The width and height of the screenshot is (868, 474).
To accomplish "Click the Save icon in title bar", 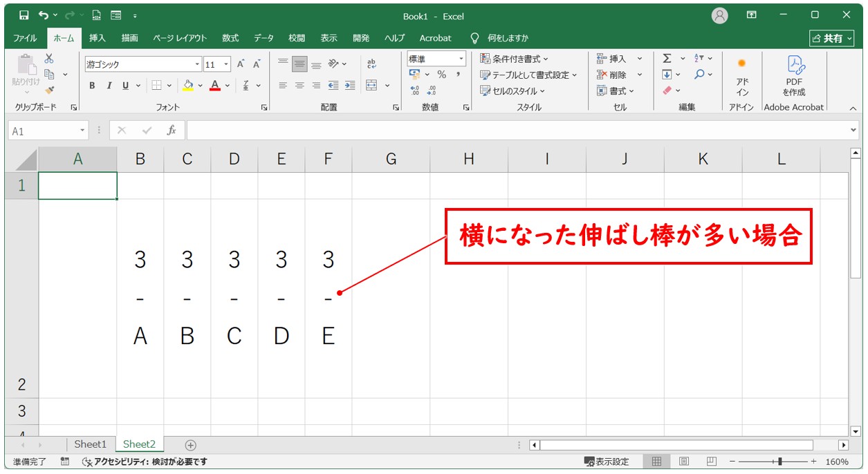I will tap(24, 15).
